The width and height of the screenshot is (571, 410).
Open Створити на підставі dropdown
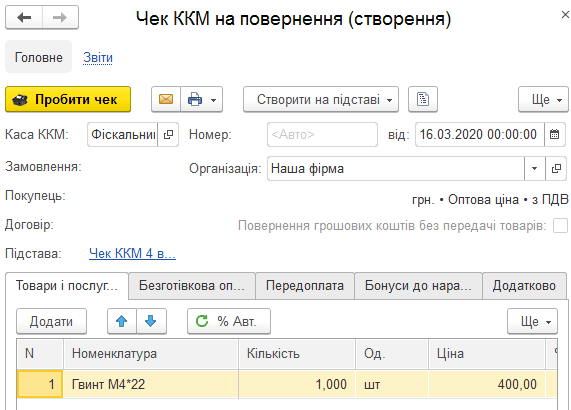[321, 99]
